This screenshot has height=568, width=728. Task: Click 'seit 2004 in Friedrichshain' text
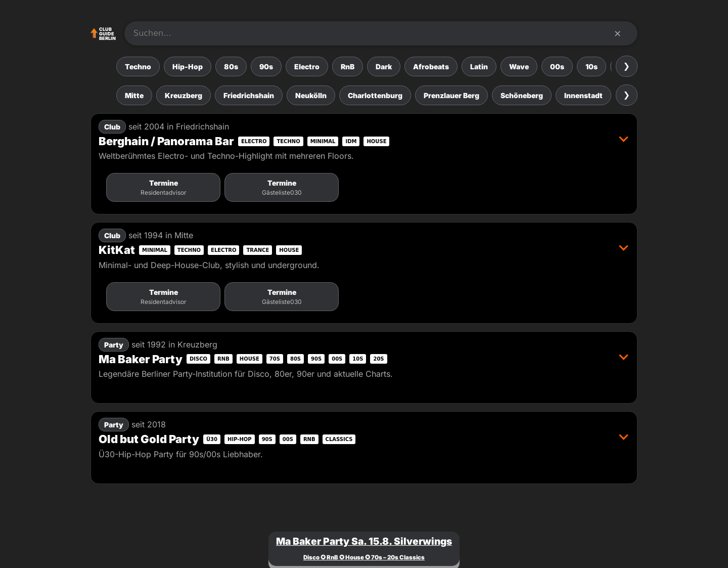(x=179, y=126)
